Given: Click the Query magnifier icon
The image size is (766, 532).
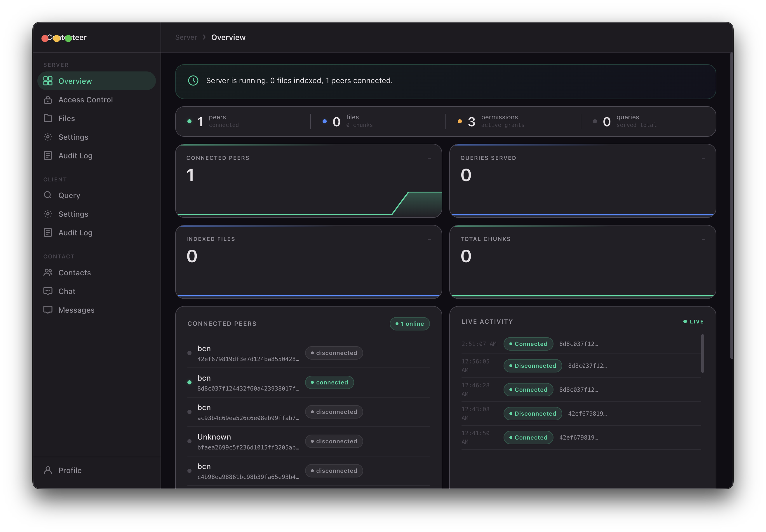Looking at the screenshot, I should (x=48, y=195).
